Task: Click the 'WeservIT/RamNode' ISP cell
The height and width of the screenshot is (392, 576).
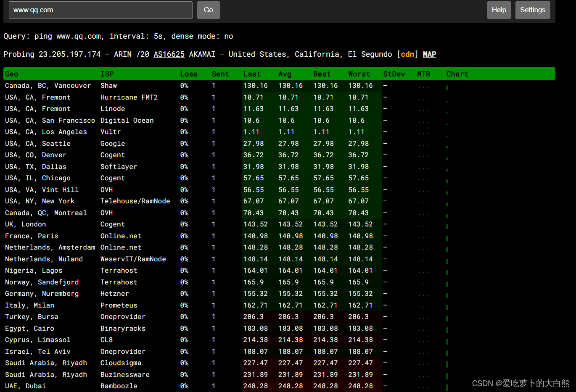Action: (x=133, y=259)
